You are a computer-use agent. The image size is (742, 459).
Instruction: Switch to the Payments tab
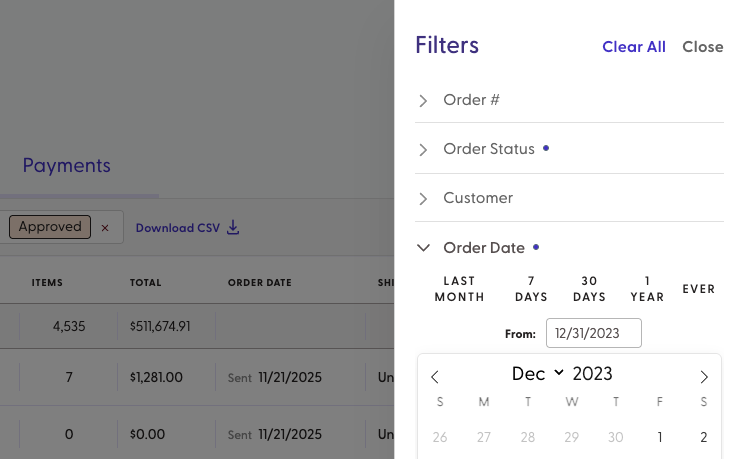[x=66, y=166]
